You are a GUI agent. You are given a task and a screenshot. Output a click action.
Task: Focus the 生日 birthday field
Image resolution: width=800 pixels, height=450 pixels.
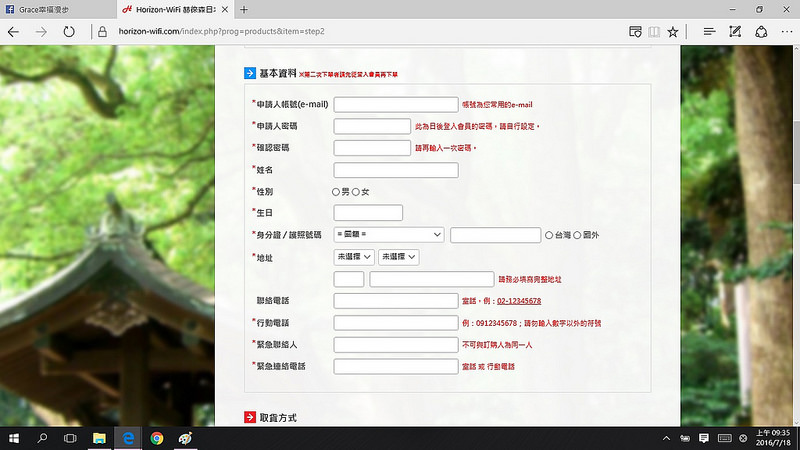368,213
